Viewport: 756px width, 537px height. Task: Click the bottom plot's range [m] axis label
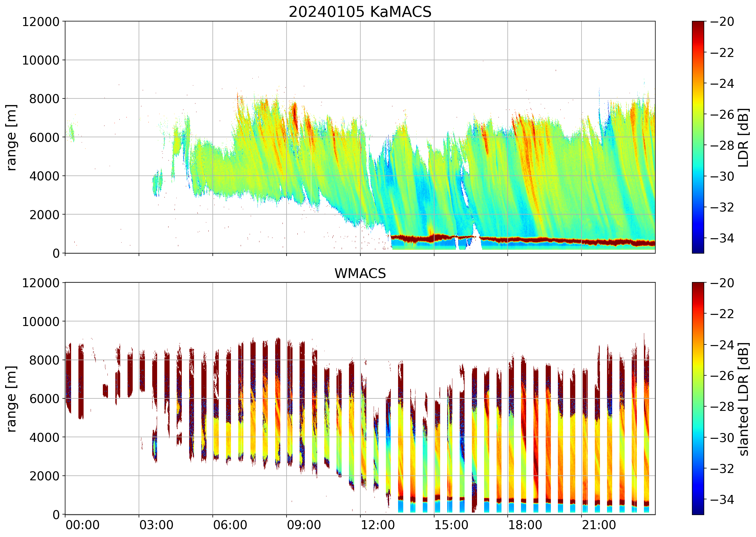pos(11,399)
